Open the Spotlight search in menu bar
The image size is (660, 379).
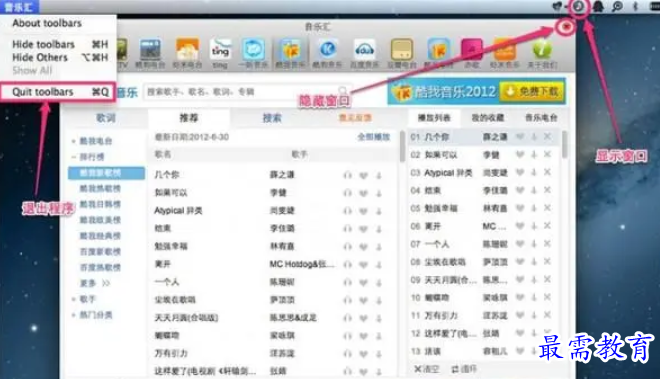[617, 6]
